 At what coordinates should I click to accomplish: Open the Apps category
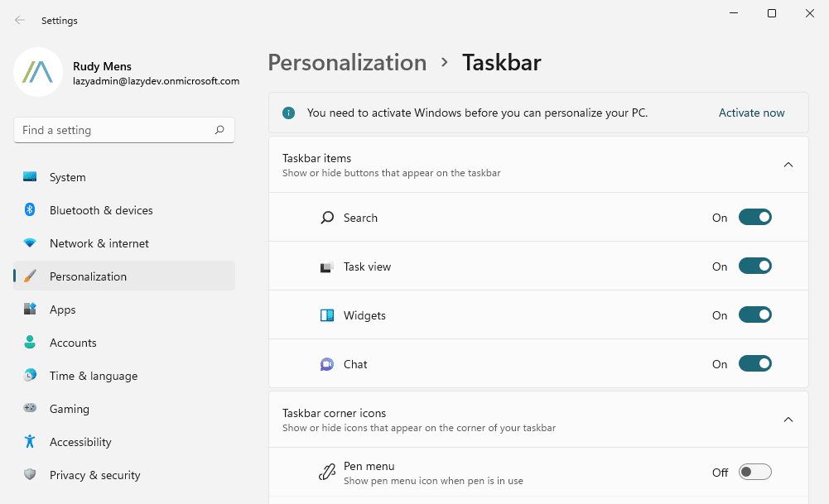[x=124, y=310]
